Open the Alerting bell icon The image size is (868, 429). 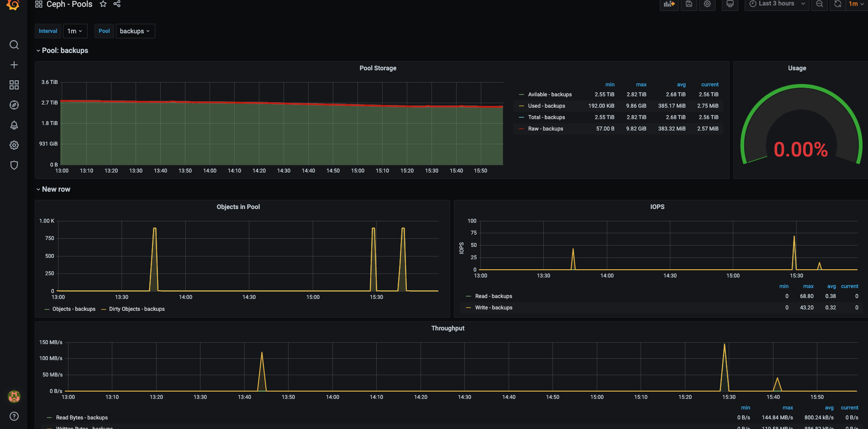click(x=14, y=125)
